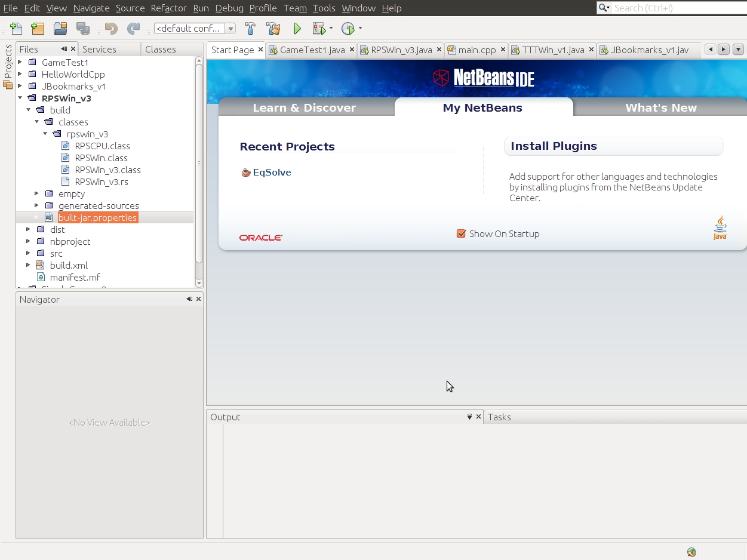Click the New Project toolbar icon
This screenshot has height=560, width=747.
pos(38,29)
